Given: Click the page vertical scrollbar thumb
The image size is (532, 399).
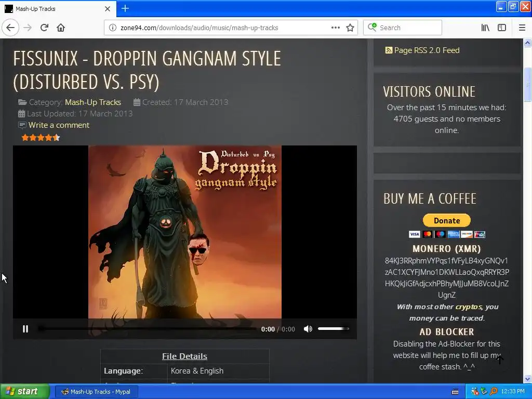Looking at the screenshot, I should pyautogui.click(x=527, y=84).
